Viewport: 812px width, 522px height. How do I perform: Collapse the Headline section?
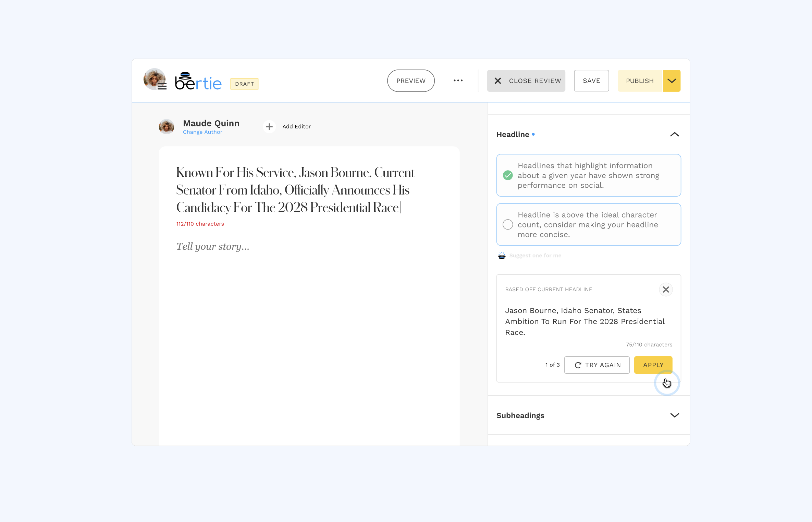674,135
